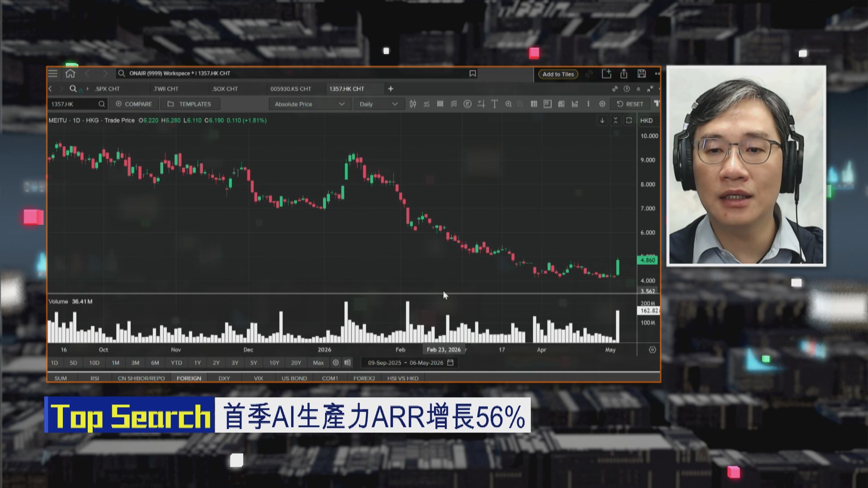Image resolution: width=868 pixels, height=488 pixels.
Task: Go to the Home workspace icon
Action: coord(70,73)
